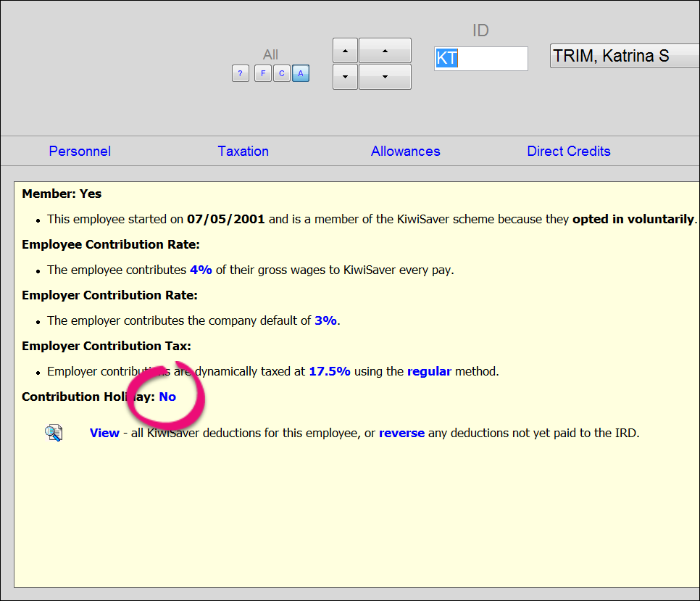Click the 17.5% employer tax rate link

click(x=330, y=371)
